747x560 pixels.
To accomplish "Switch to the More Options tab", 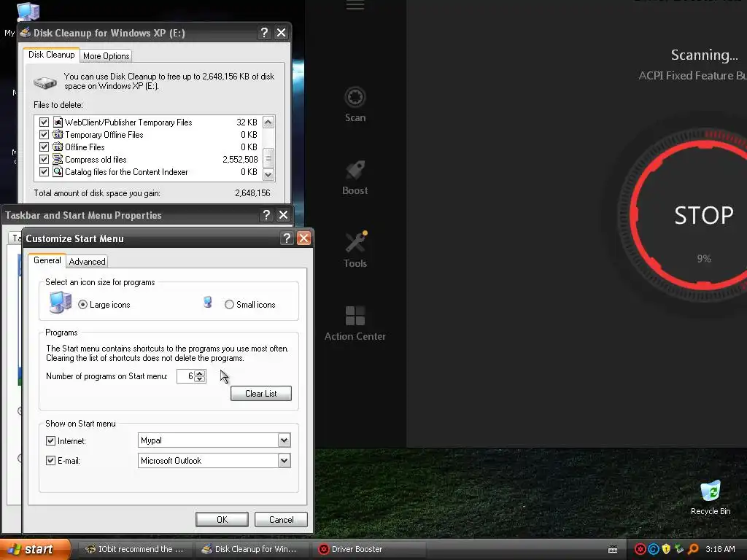I will click(x=107, y=56).
